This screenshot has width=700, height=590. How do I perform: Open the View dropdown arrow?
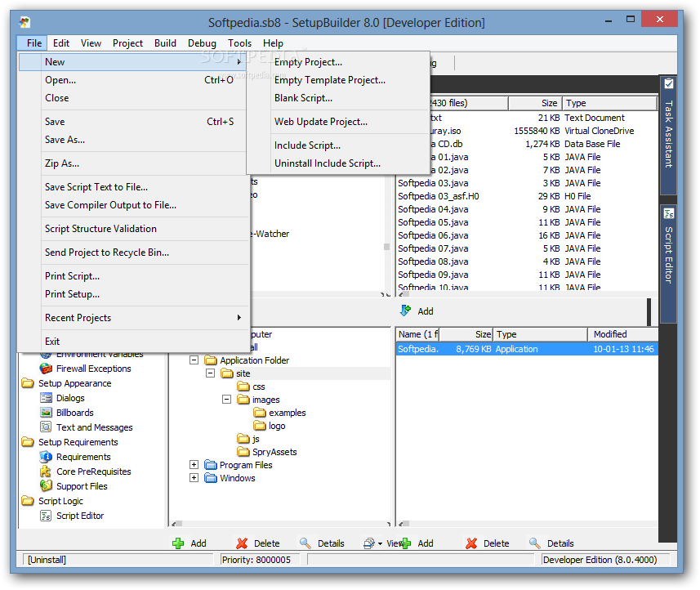tap(380, 544)
